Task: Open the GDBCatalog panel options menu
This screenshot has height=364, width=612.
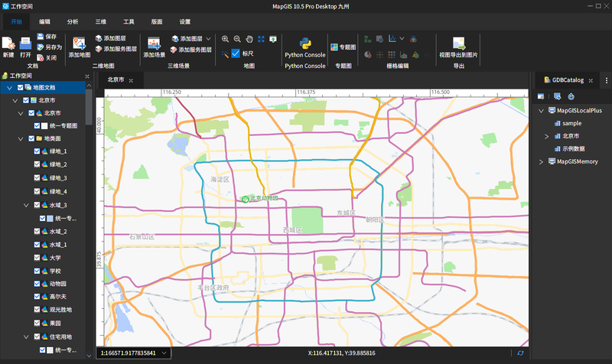Action: (606, 80)
